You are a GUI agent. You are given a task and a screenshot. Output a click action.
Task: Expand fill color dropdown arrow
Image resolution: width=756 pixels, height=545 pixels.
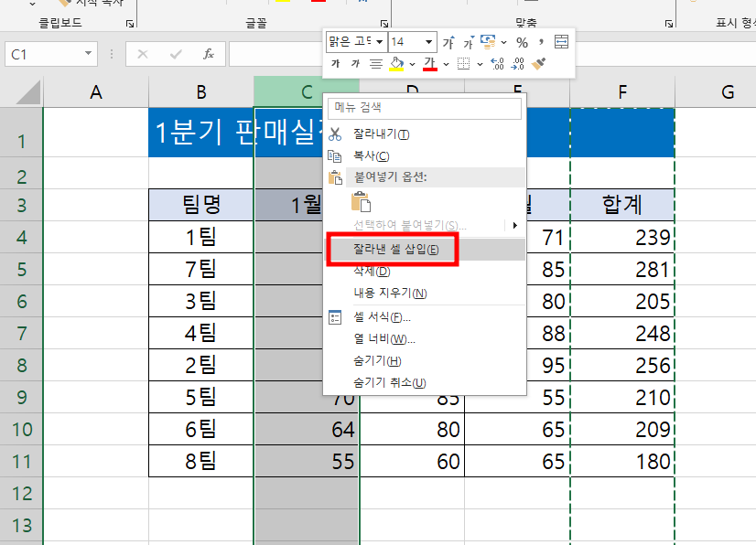[x=412, y=64]
